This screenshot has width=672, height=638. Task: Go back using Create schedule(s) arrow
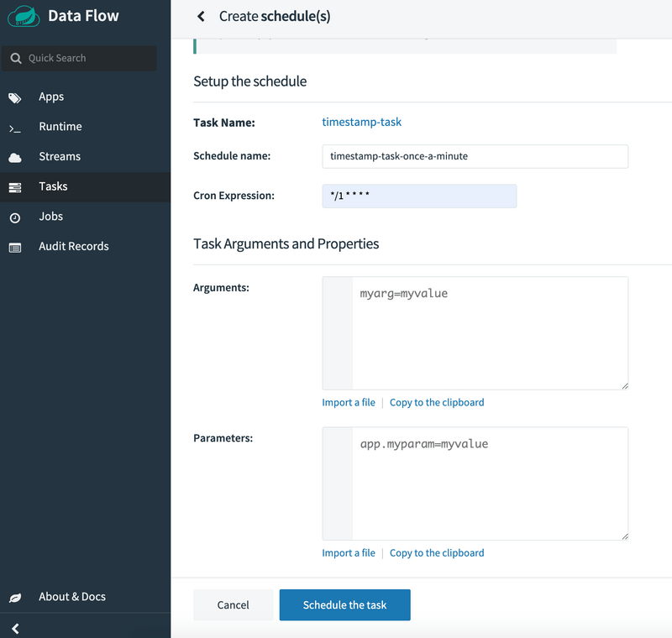click(201, 16)
